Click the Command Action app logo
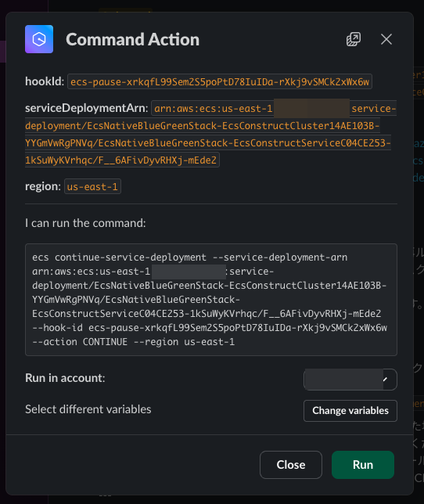 pos(39,39)
